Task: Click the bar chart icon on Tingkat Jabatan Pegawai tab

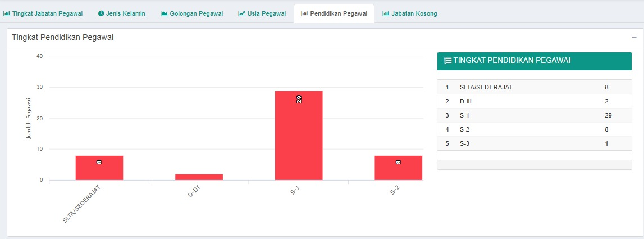Action: tap(7, 13)
